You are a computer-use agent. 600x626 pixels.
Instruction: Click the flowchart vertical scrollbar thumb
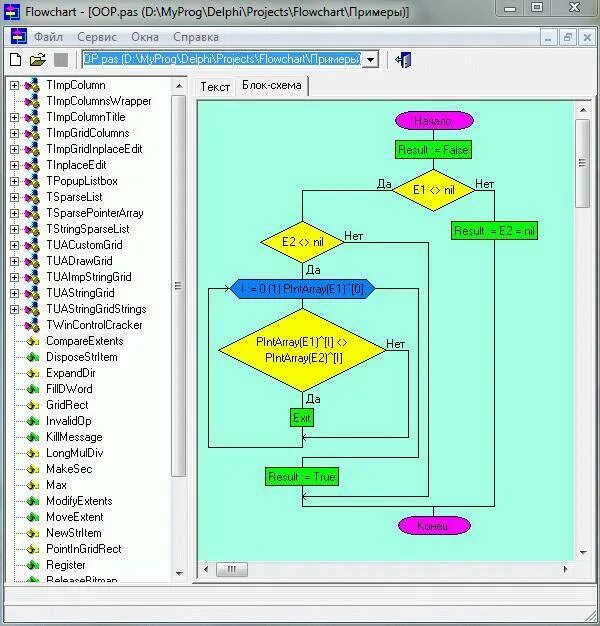(x=582, y=163)
